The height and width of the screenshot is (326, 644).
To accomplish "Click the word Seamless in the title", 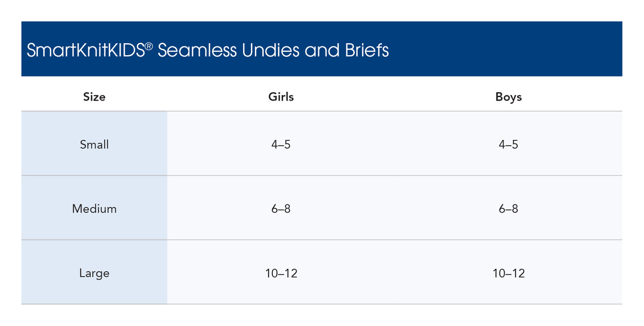I will click(197, 50).
